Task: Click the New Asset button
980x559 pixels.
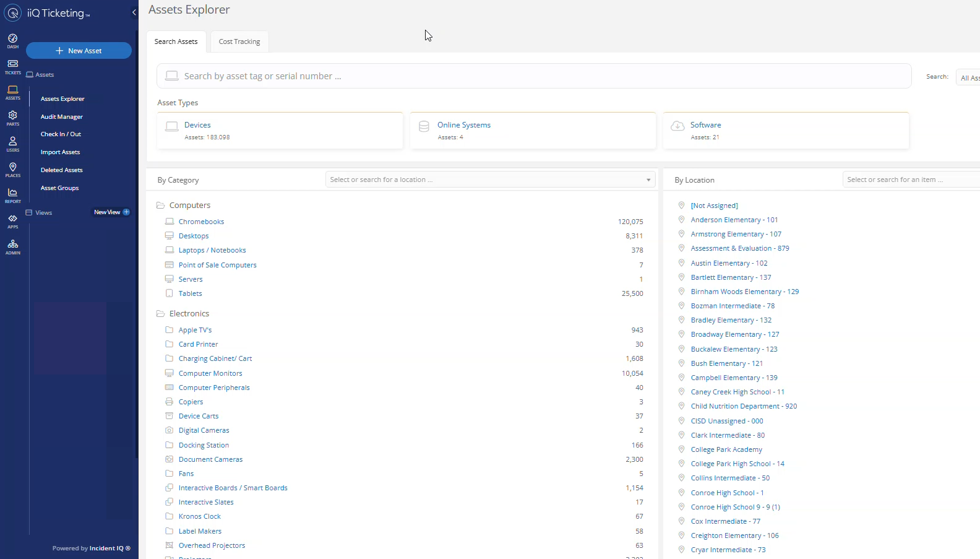Action: (79, 51)
